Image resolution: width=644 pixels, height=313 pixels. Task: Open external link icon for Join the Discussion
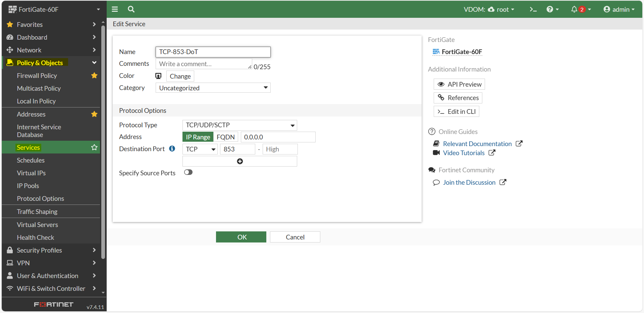[x=502, y=182]
